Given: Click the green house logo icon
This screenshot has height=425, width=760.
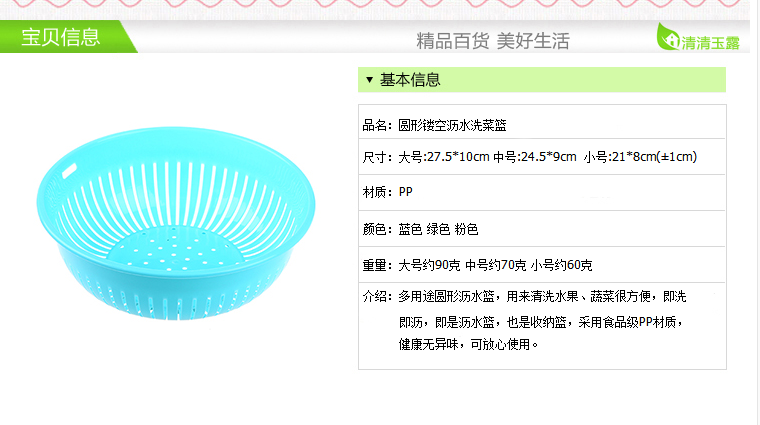Looking at the screenshot, I should click(667, 39).
